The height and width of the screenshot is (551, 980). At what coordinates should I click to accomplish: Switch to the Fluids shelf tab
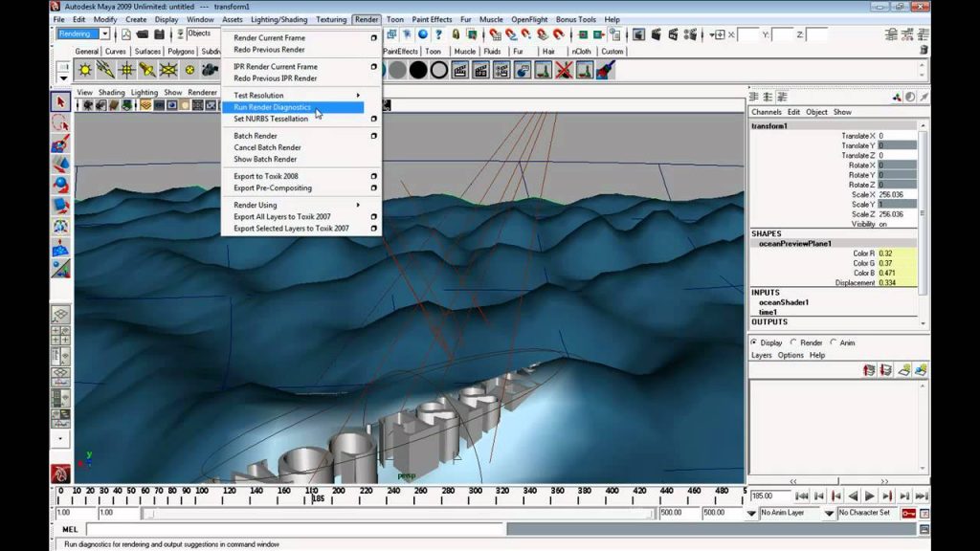[x=492, y=52]
